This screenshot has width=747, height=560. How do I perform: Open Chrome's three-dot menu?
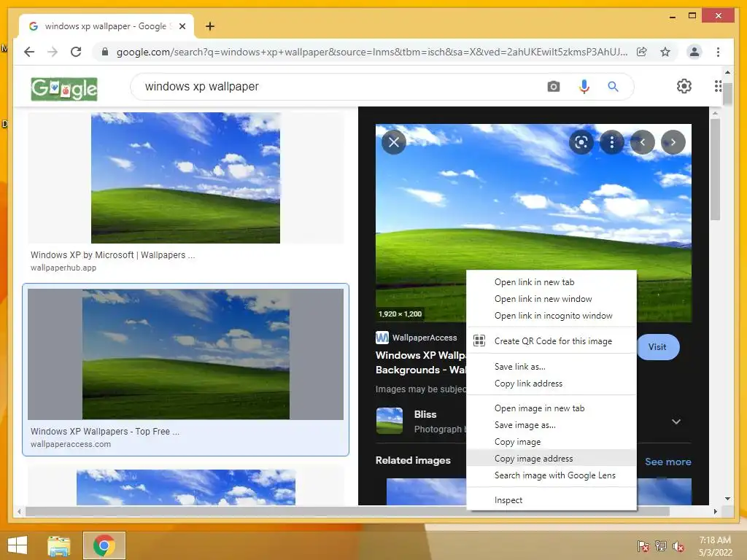pos(718,52)
